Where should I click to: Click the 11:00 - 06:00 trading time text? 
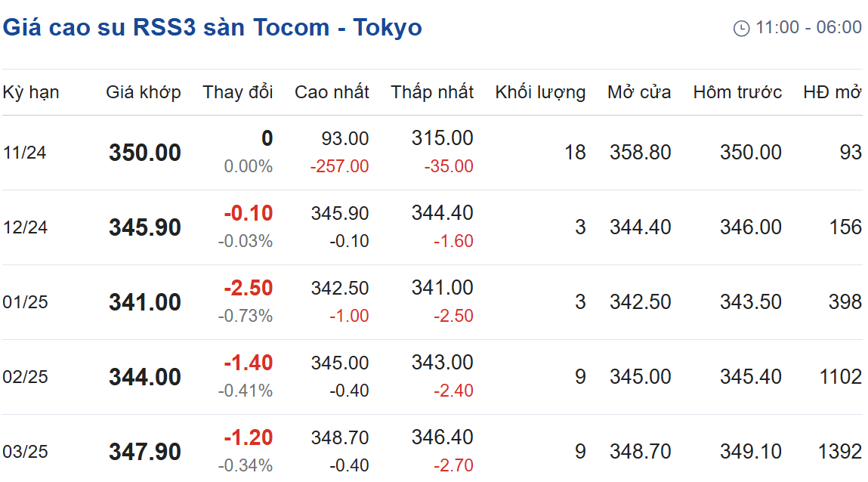pyautogui.click(x=809, y=27)
